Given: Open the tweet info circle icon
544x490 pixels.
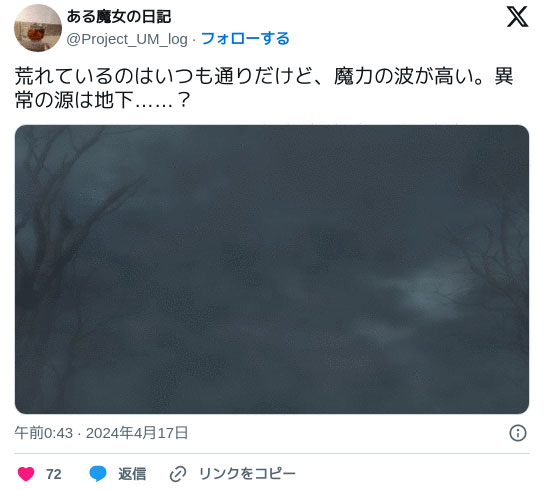Looking at the screenshot, I should pos(518,433).
